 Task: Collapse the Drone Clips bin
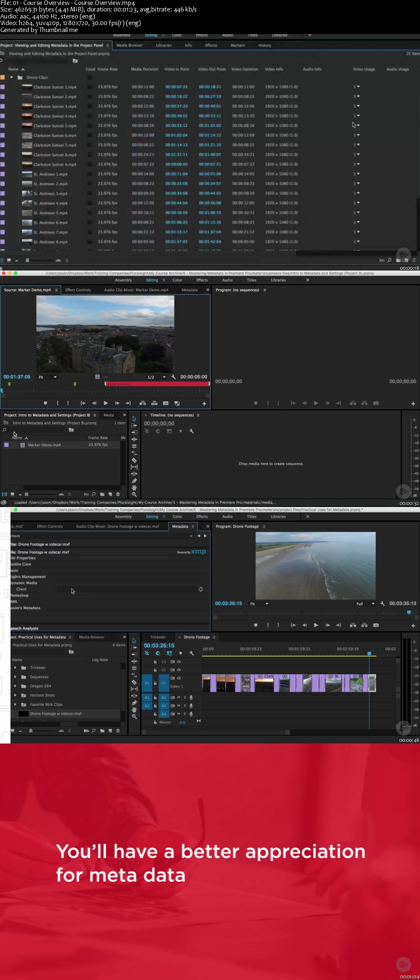click(11, 77)
